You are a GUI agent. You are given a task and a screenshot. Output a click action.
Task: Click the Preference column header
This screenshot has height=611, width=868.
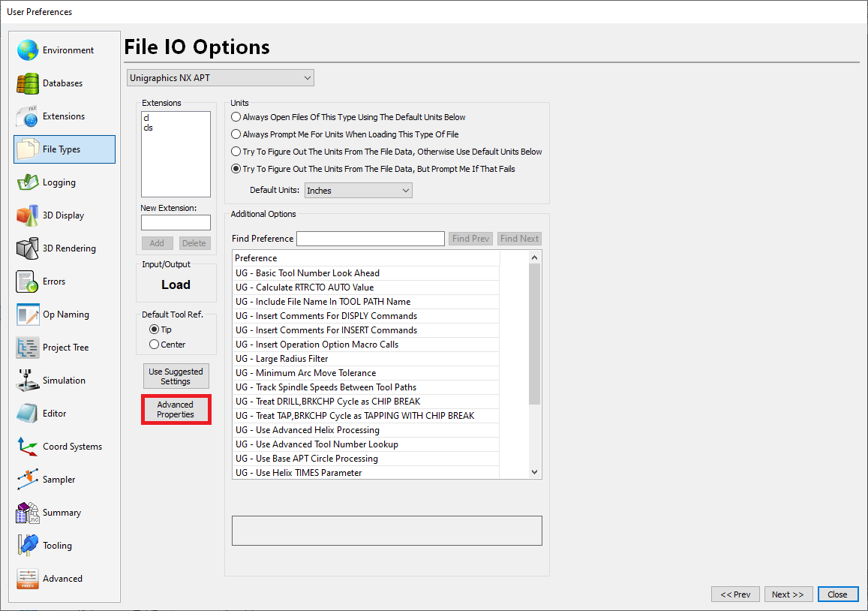[366, 258]
